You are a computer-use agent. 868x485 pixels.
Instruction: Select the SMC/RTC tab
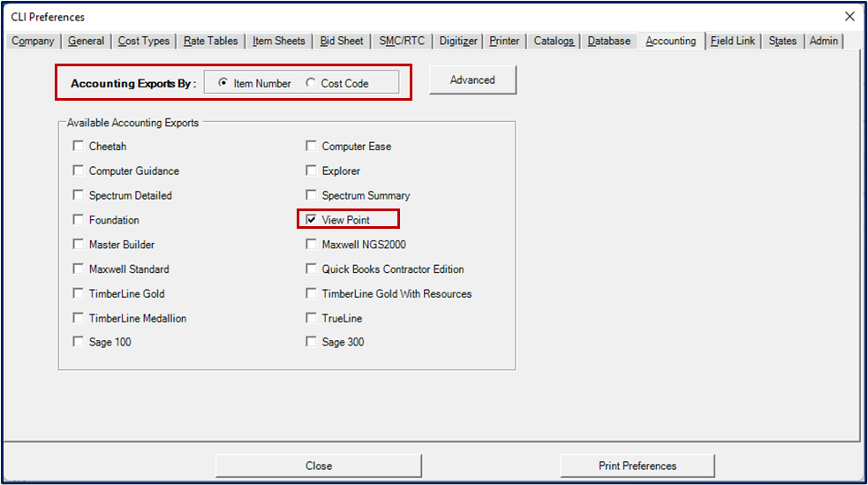coord(402,41)
